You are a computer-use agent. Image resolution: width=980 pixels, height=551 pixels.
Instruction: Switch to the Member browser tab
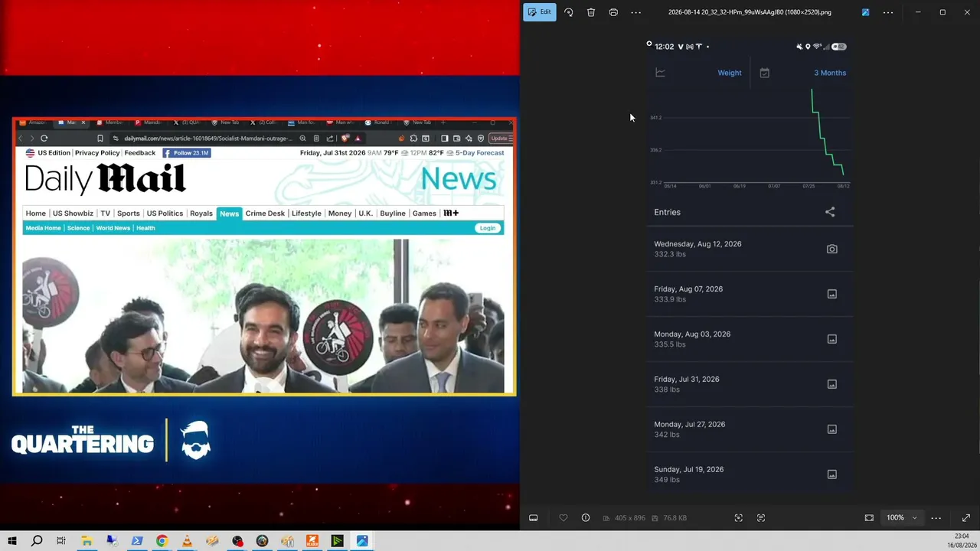[x=109, y=122]
